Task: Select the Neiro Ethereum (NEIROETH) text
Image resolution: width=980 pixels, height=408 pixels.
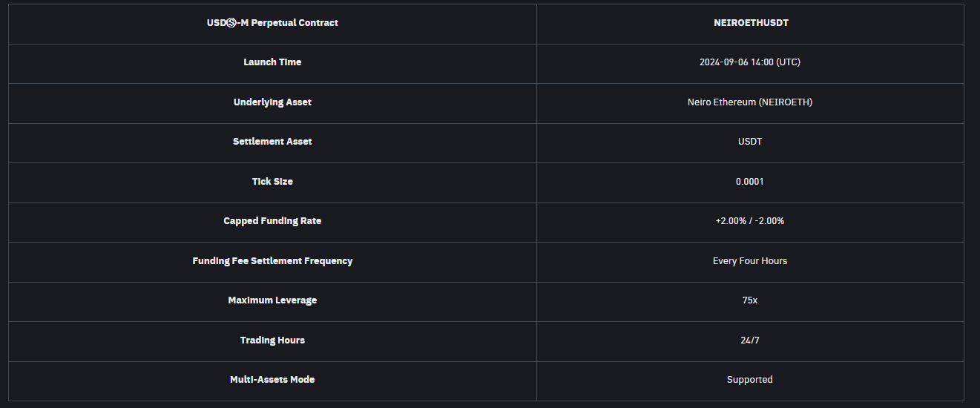Action: tap(750, 102)
